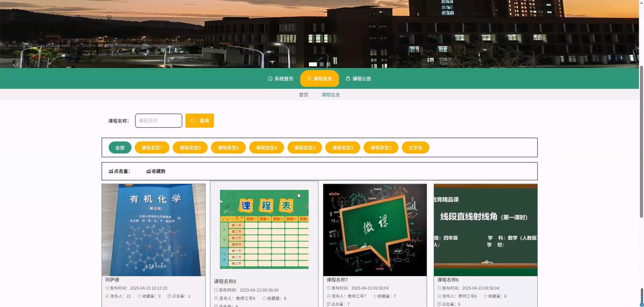Image resolution: width=644 pixels, height=307 pixels.
Task: Click the star 收藏量 icon on 课程名称7
Action: pyautogui.click(x=375, y=296)
